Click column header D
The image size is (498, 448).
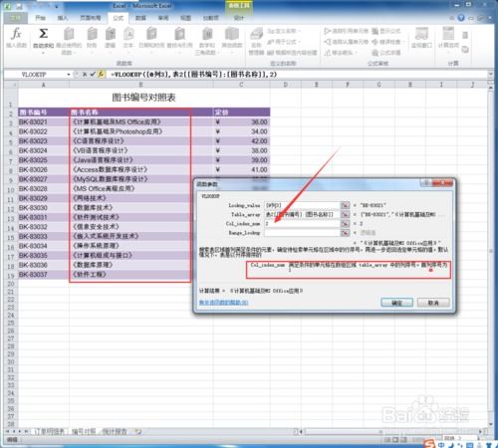[286, 85]
